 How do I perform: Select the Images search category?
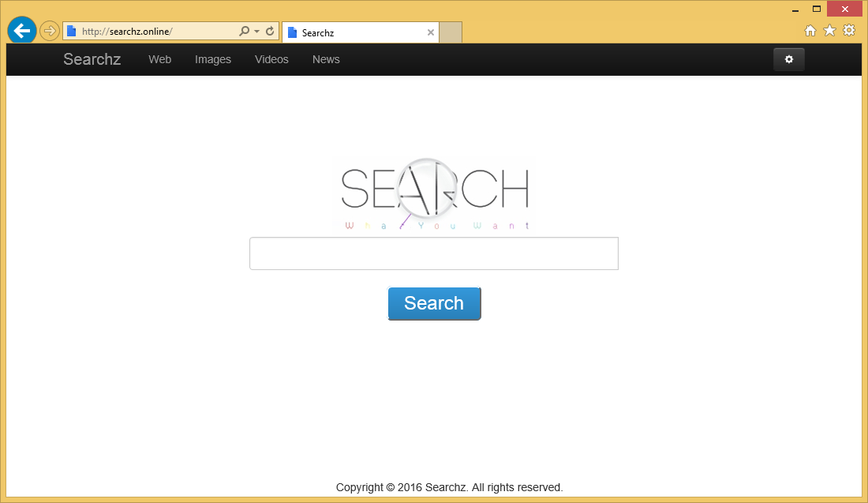pos(212,58)
